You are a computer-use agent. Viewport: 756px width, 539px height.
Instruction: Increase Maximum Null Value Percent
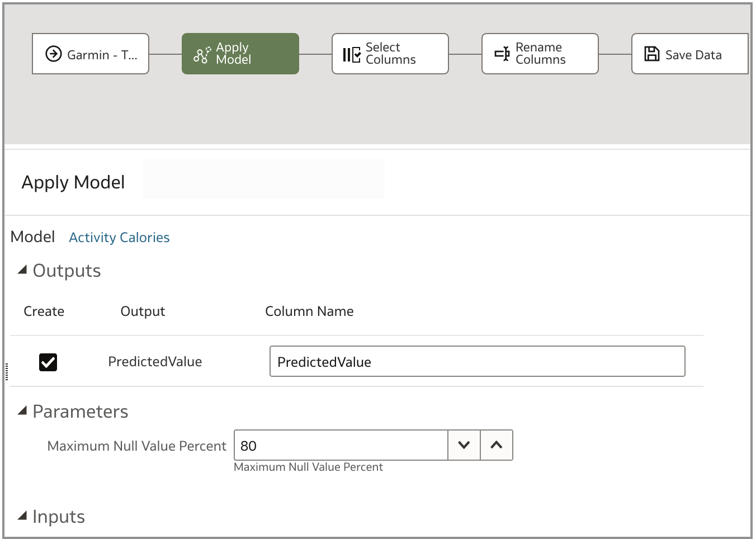497,445
